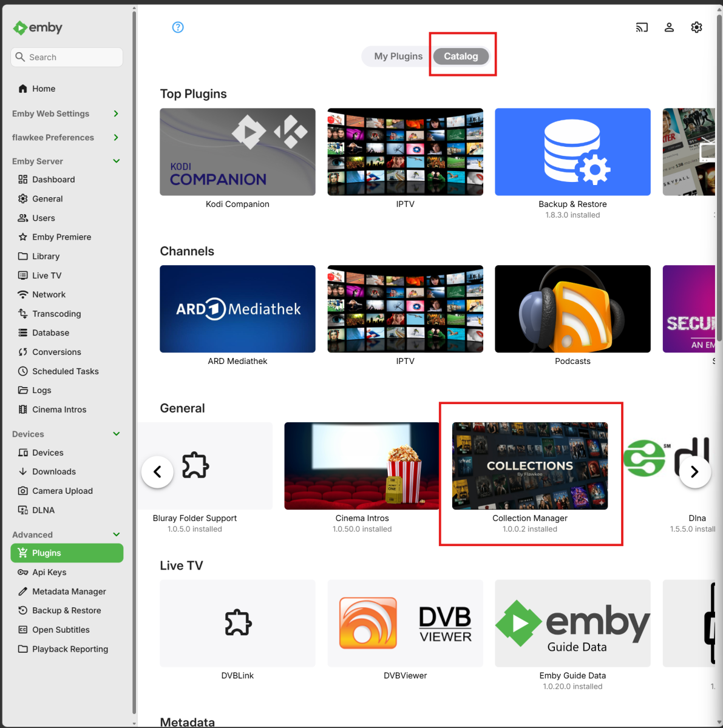Open Backup & Restore in the sidebar
Screen dimensions: 723x728
[x=67, y=611]
